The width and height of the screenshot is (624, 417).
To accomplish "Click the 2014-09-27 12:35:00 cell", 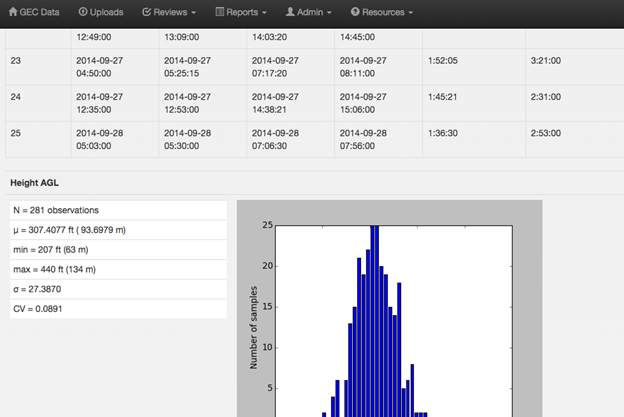I will click(x=115, y=103).
